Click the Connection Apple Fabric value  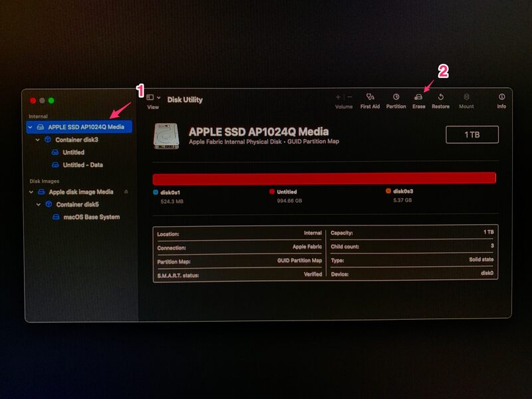coord(307,247)
